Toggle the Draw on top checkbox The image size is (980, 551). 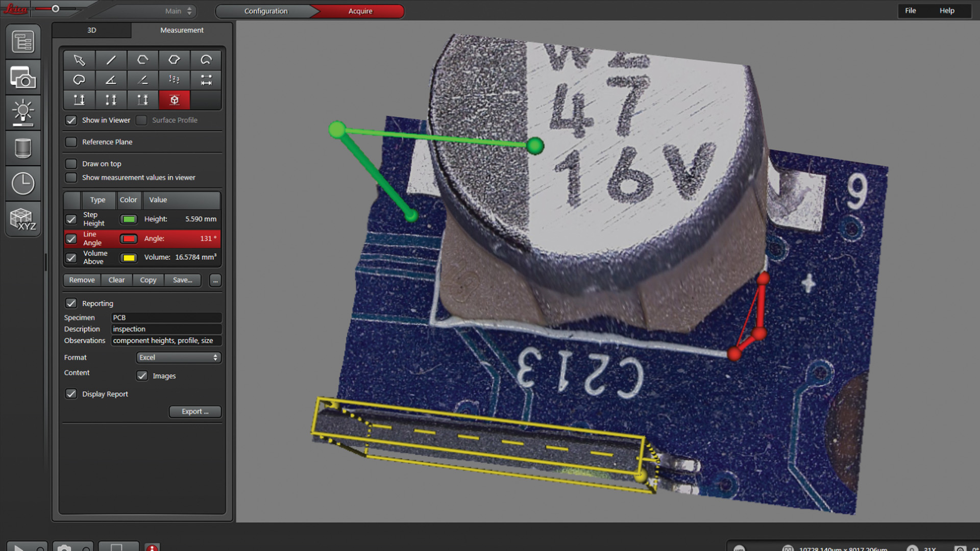pos(72,163)
